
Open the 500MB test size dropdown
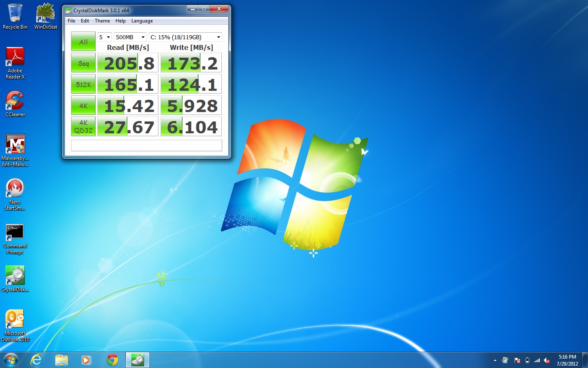point(130,37)
